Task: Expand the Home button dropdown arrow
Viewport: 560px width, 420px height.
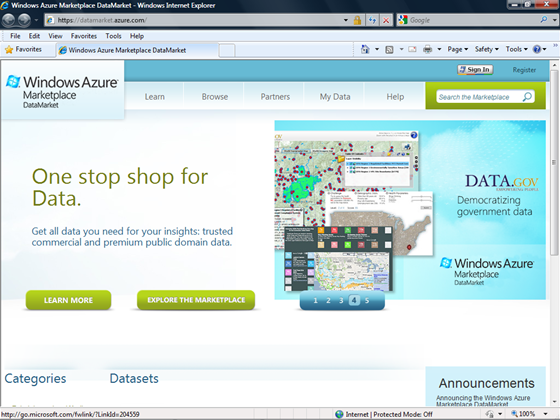Action: 377,49
